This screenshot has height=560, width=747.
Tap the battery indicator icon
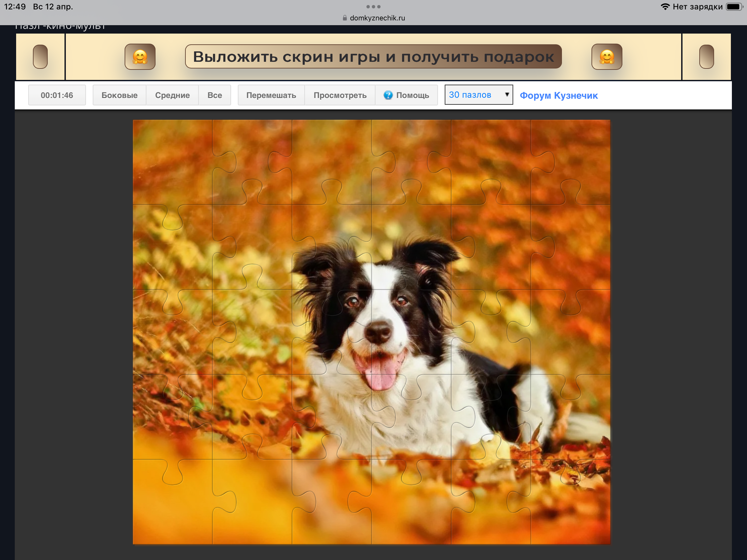tap(734, 7)
